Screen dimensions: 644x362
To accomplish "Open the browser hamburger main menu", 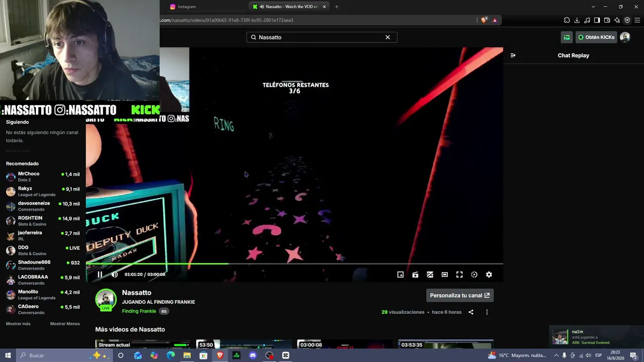I will (x=637, y=20).
